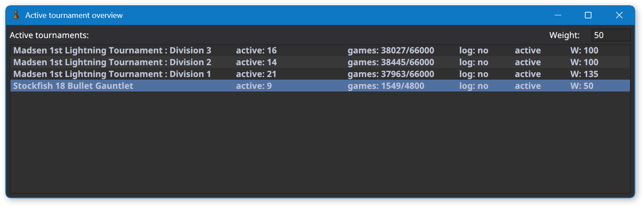Minimize the Active tournament overview window
Image resolution: width=644 pixels, height=207 pixels.
point(558,15)
